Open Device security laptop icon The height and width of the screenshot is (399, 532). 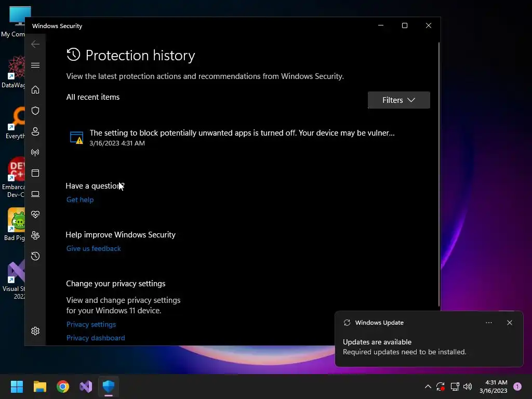[x=35, y=194]
